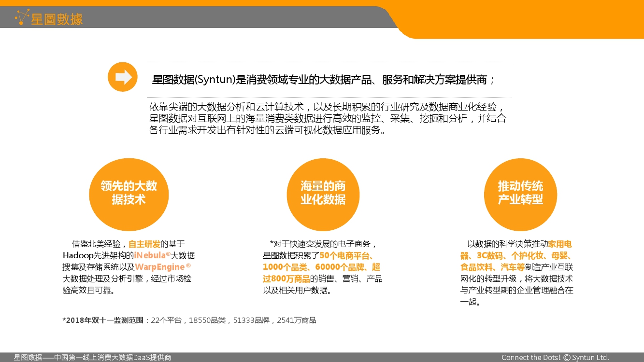Select the 海量的商业化数据 orange circle
Screen dimensions: 644x362
(x=323, y=195)
